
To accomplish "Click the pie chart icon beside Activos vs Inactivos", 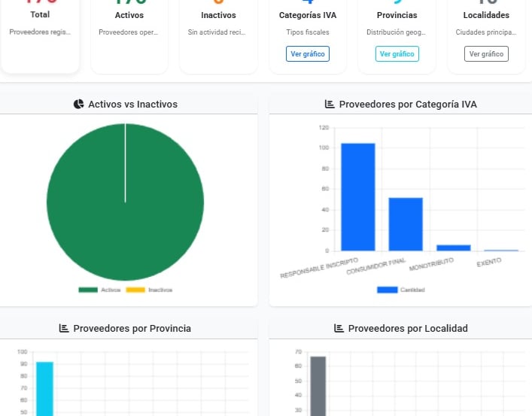I will pos(79,104).
